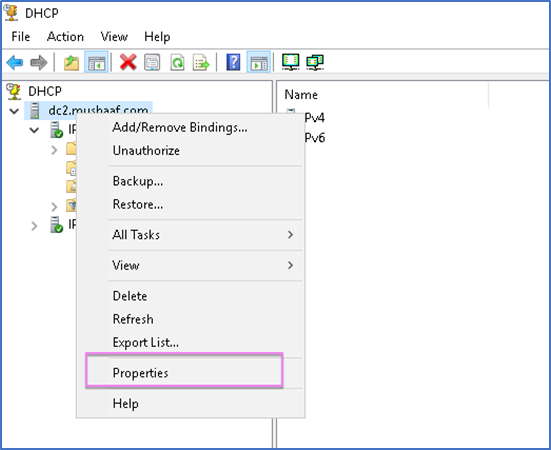Collapse the first IP node in the tree

click(x=34, y=130)
